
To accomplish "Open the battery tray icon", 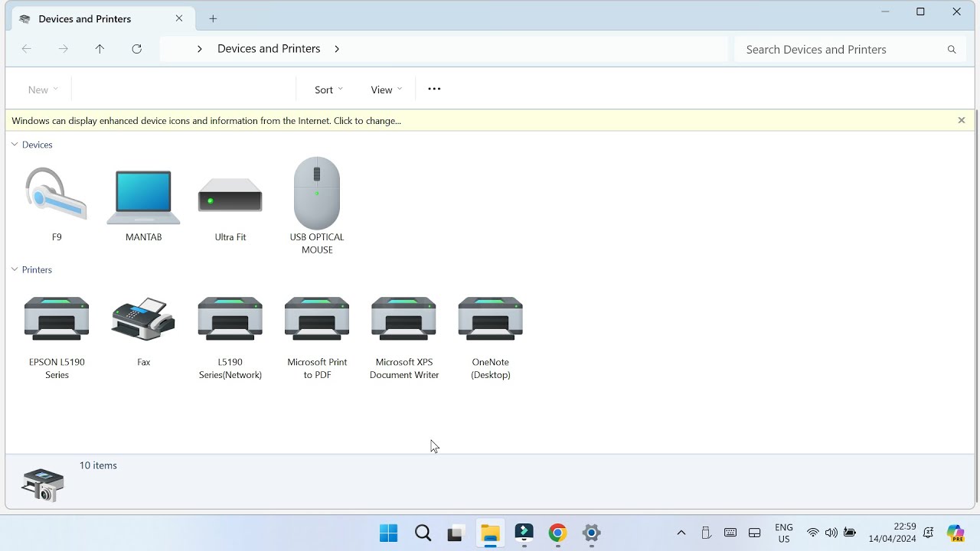I will click(850, 533).
